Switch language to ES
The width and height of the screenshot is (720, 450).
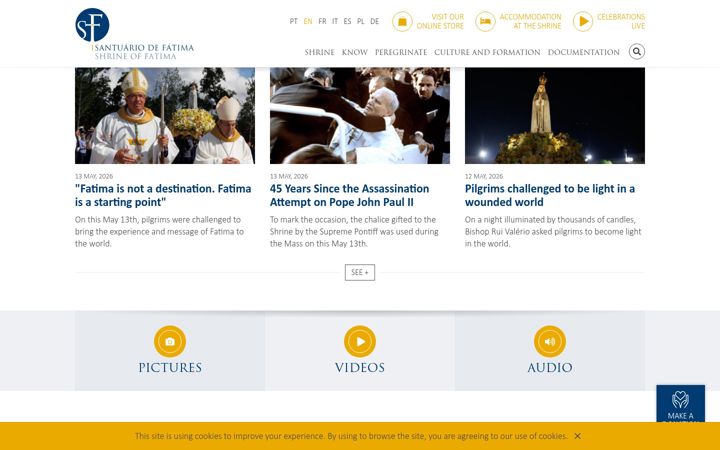(x=348, y=21)
